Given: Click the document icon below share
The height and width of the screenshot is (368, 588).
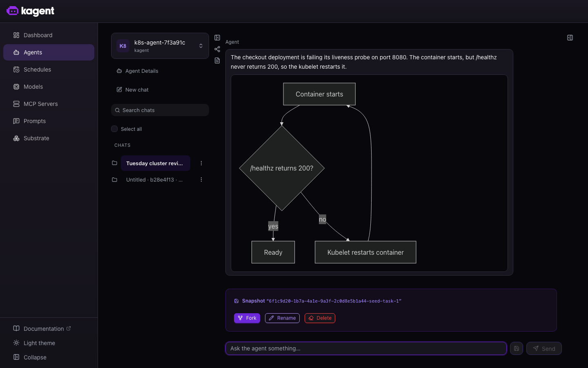Looking at the screenshot, I should 217,61.
